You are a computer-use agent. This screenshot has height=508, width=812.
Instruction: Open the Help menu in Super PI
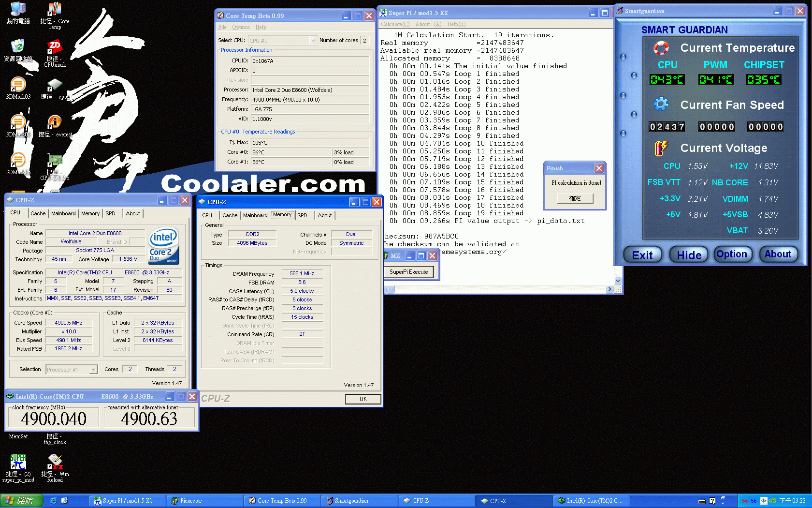click(456, 24)
